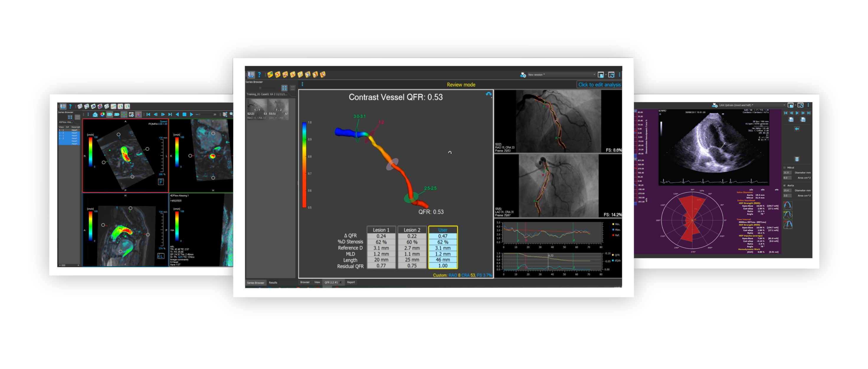The image size is (868, 369).
Task: Toggle series browser thumbnail grid view
Action: pos(284,88)
